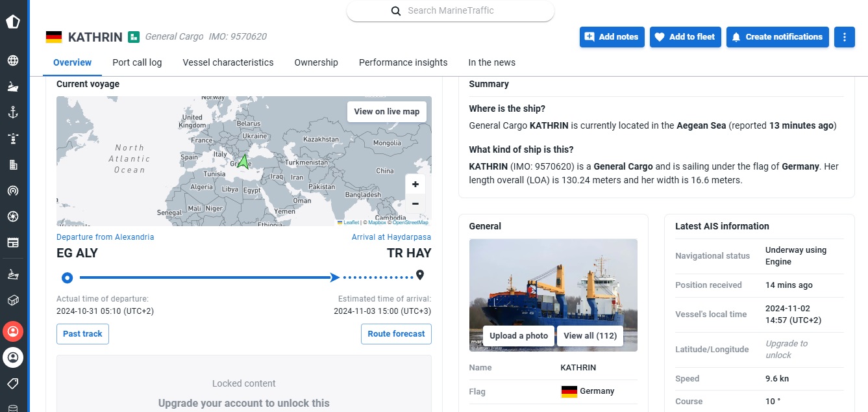Add KATHRIN to fleet
Viewport: 868px width, 412px height.
(685, 37)
